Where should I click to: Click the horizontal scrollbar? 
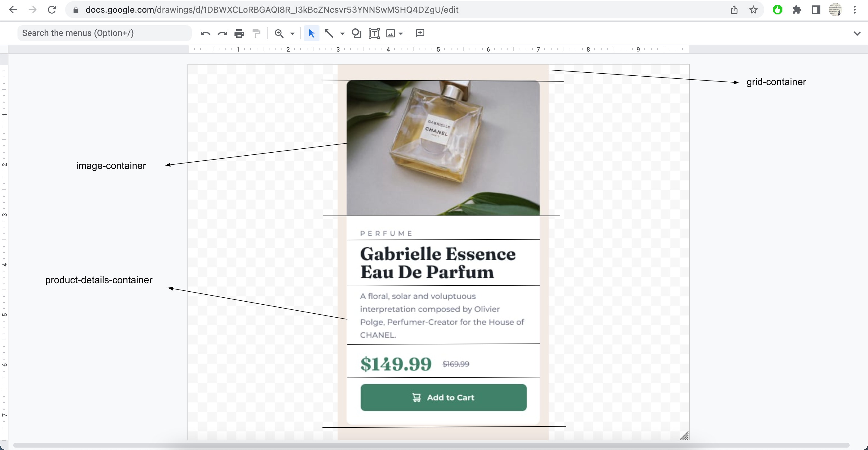tap(431, 445)
